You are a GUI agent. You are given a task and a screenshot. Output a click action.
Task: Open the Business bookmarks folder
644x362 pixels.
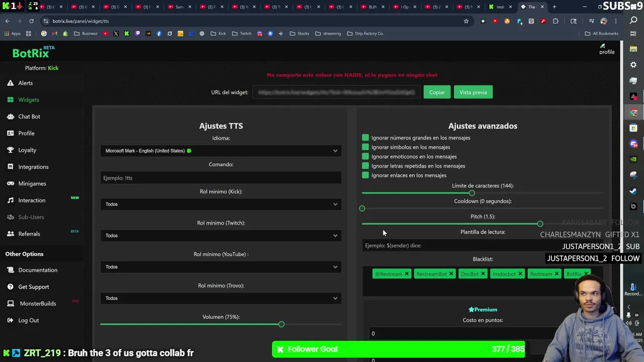click(x=86, y=34)
